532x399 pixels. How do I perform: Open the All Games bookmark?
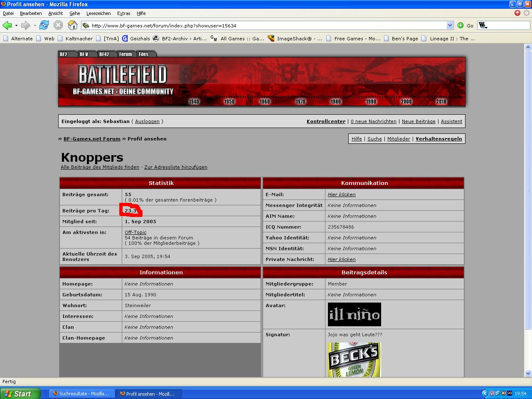tap(237, 38)
